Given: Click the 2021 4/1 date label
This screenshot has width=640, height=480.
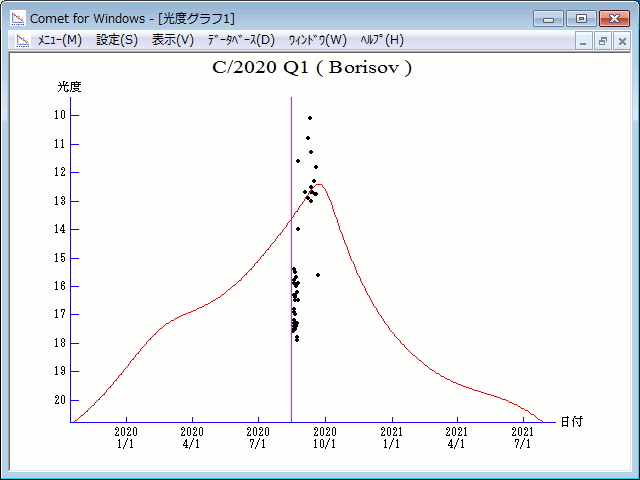Looking at the screenshot, I should [457, 438].
